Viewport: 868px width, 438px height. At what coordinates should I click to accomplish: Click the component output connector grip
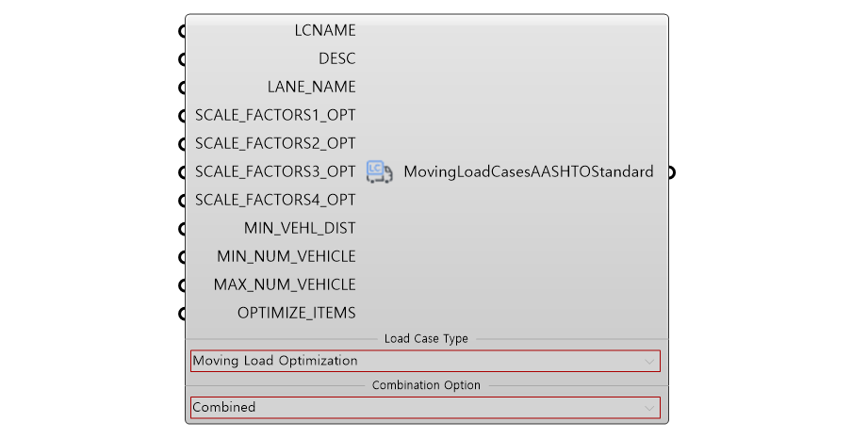click(x=672, y=172)
